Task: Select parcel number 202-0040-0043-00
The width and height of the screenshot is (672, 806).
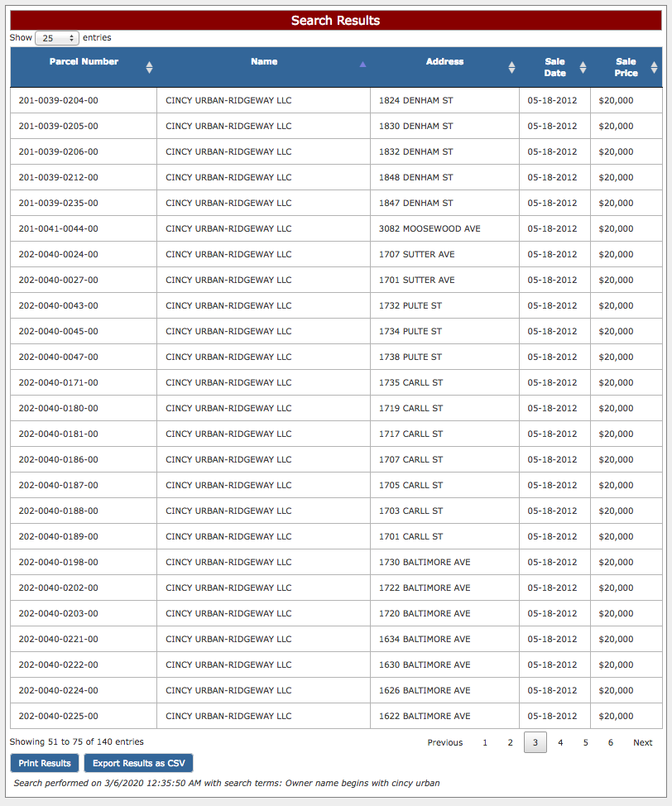Action: click(x=59, y=306)
